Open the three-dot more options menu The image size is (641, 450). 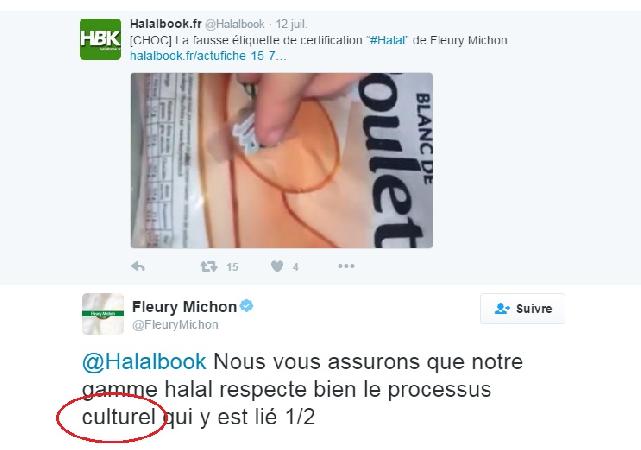pos(346,266)
